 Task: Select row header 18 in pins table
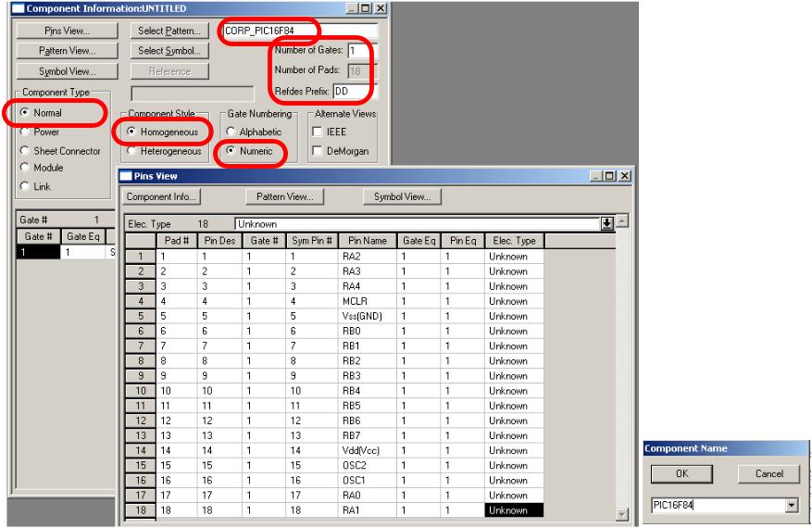click(x=141, y=510)
